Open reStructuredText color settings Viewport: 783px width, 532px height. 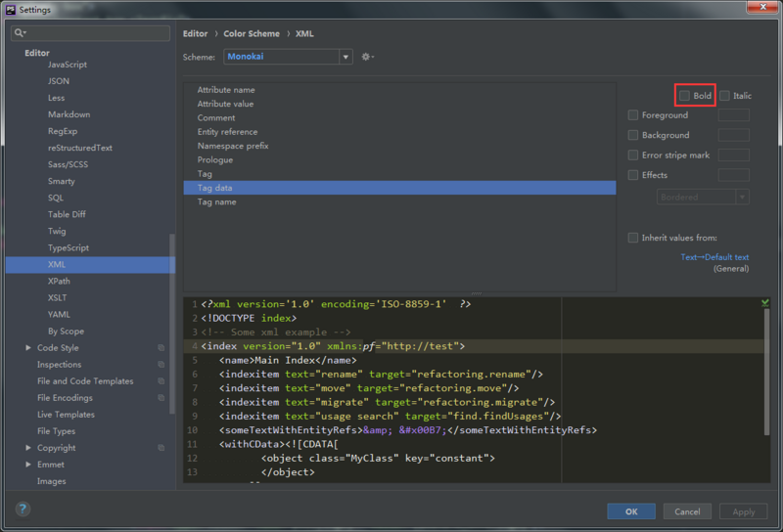pyautogui.click(x=80, y=148)
